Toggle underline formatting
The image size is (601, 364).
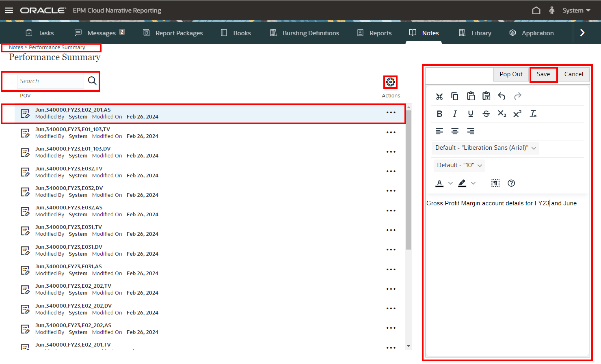click(x=471, y=114)
